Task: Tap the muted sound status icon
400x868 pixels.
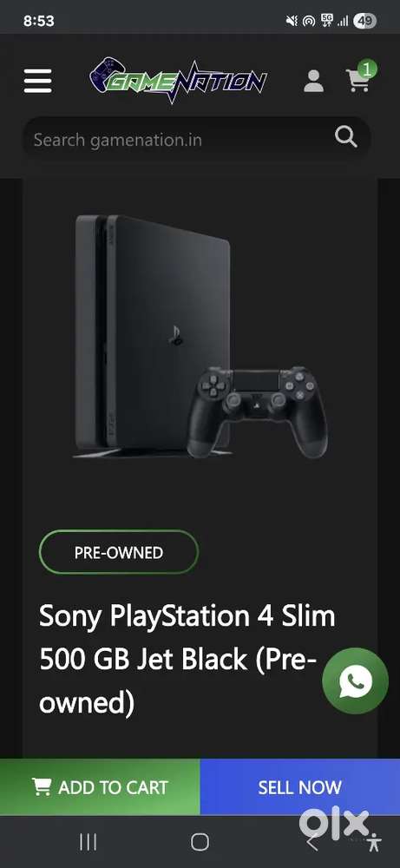Action: [x=291, y=21]
